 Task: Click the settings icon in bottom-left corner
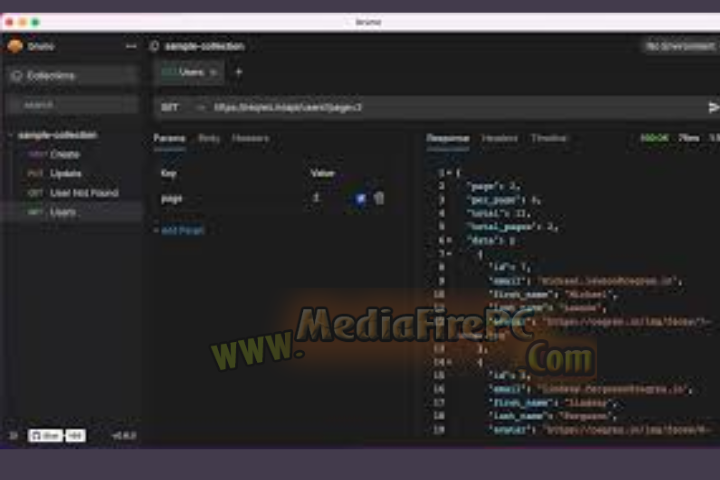coord(13,435)
